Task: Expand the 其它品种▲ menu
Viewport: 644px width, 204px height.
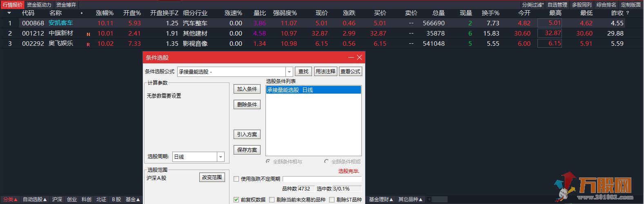Action: 410,200
